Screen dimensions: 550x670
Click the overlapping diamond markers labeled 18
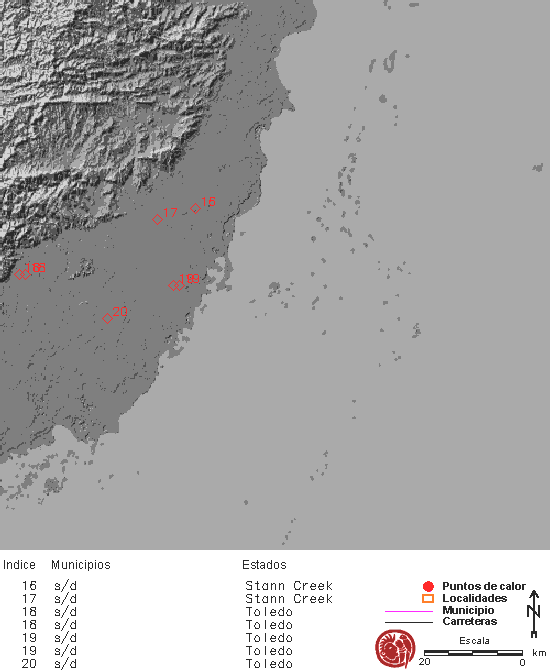tap(22, 274)
